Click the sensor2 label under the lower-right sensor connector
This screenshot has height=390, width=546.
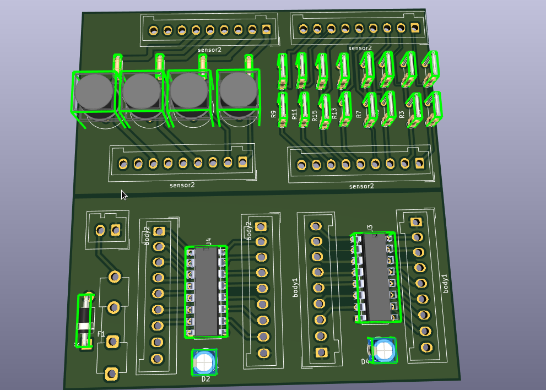click(x=361, y=186)
